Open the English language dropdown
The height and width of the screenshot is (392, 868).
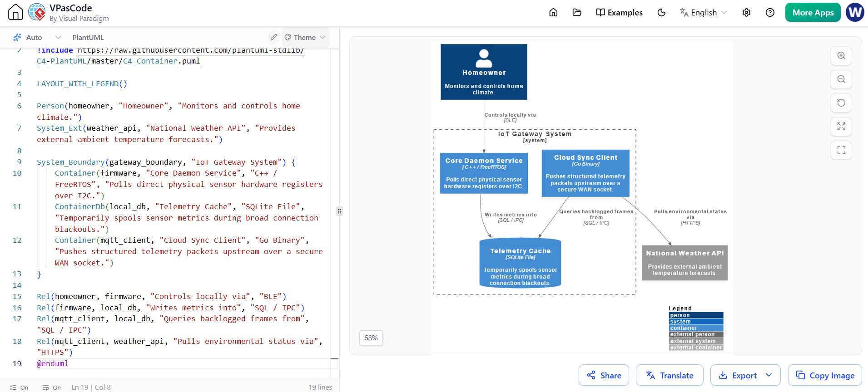tap(703, 13)
